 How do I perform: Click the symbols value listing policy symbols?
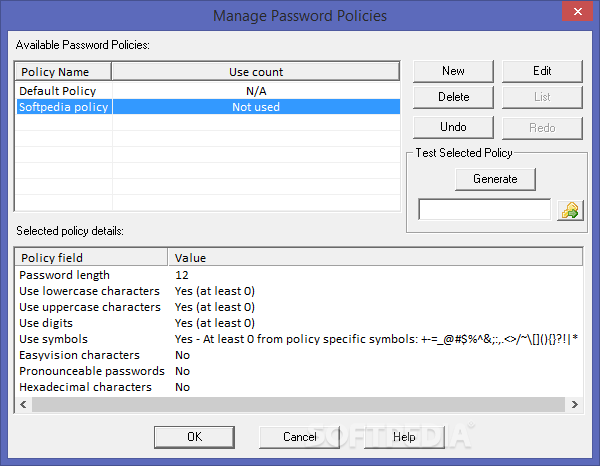(376, 339)
